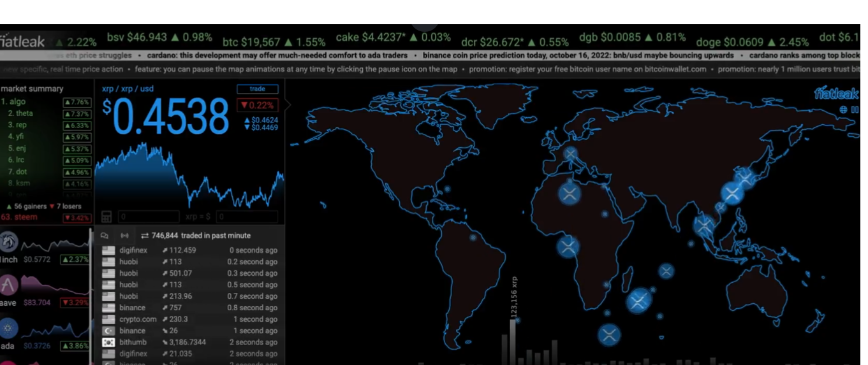Select ksm in the market summary
This screenshot has height=365, width=868.
click(19, 183)
